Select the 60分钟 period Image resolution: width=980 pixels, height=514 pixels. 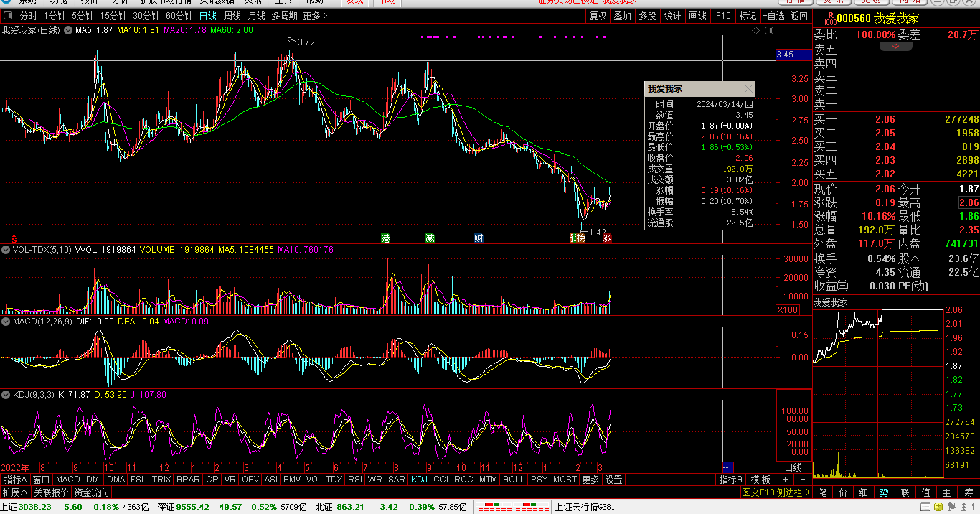(179, 16)
